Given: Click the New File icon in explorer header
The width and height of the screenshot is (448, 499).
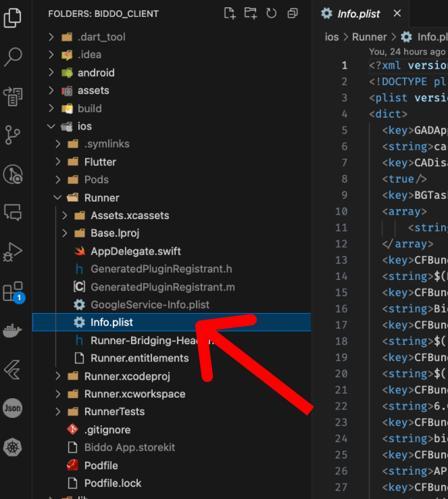Looking at the screenshot, I should (230, 14).
